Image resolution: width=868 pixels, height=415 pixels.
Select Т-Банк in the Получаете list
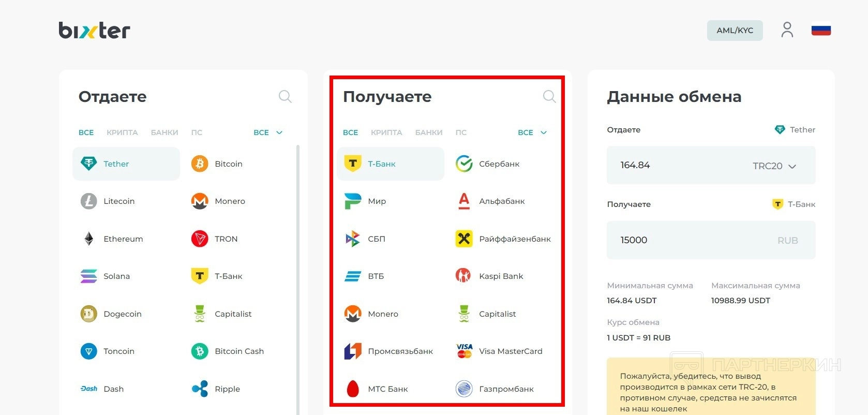[391, 164]
